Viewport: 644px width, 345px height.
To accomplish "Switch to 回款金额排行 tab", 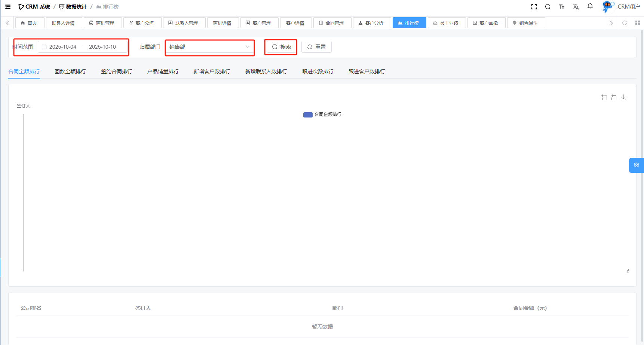I will (x=70, y=71).
